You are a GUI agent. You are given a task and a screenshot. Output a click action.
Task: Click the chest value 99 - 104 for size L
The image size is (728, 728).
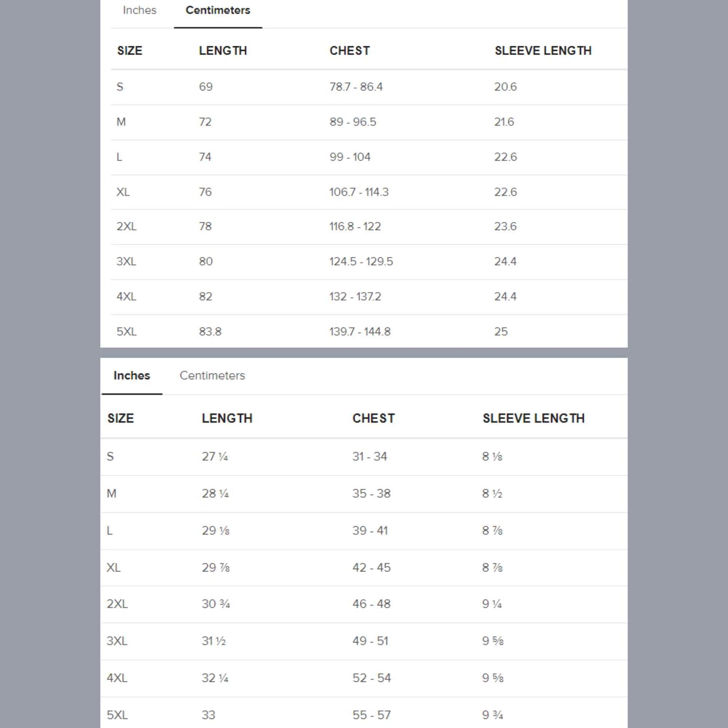350,157
